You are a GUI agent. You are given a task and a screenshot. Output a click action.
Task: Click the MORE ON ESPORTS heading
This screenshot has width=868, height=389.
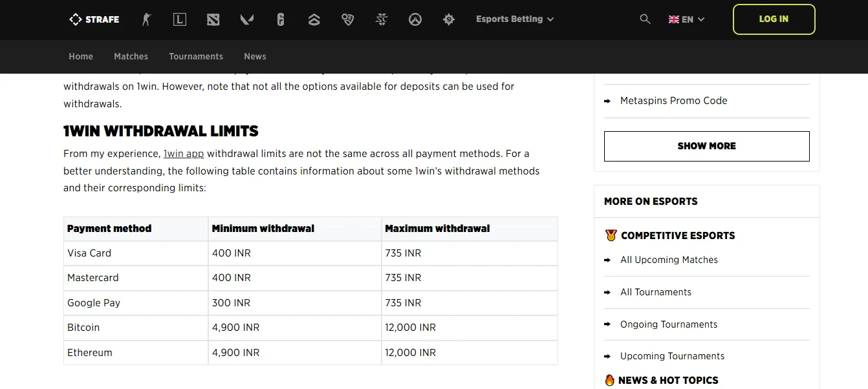coord(651,202)
